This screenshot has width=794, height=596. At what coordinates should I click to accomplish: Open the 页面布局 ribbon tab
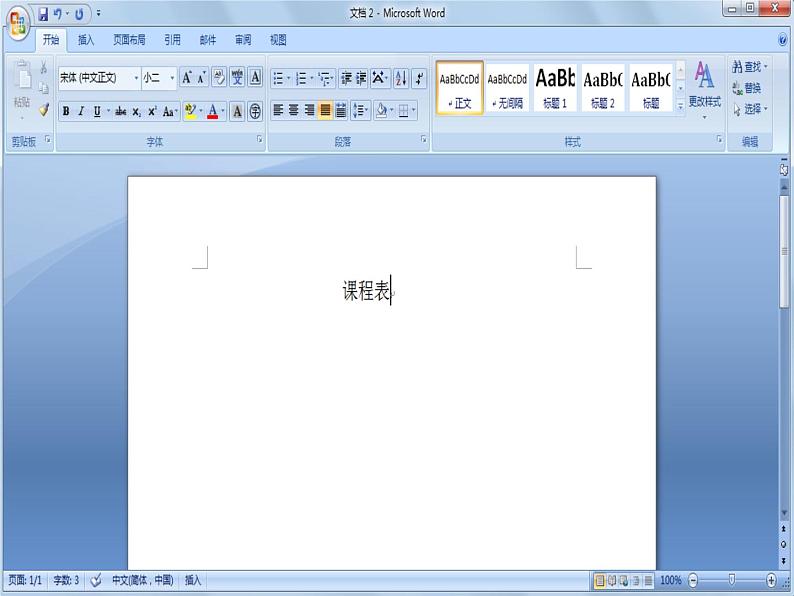pyautogui.click(x=129, y=40)
